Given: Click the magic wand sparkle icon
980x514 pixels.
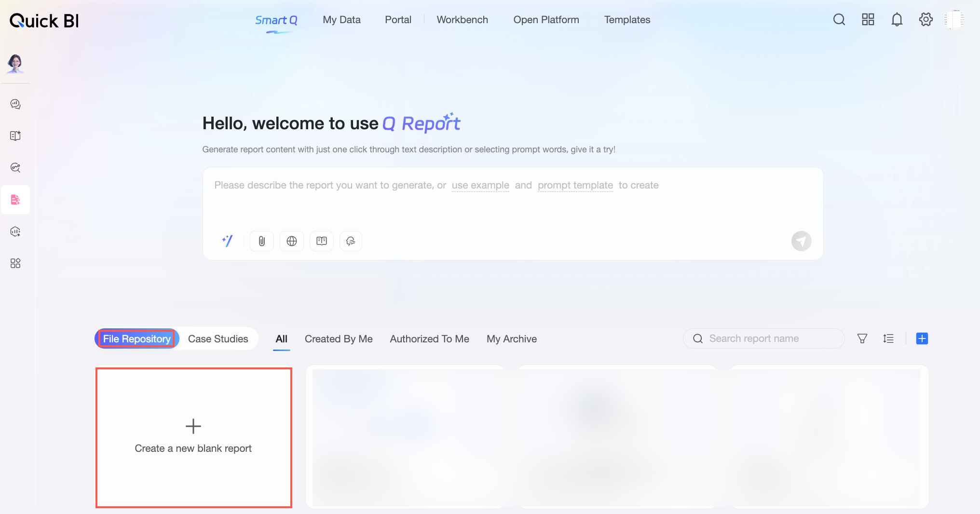Looking at the screenshot, I should click(x=227, y=241).
